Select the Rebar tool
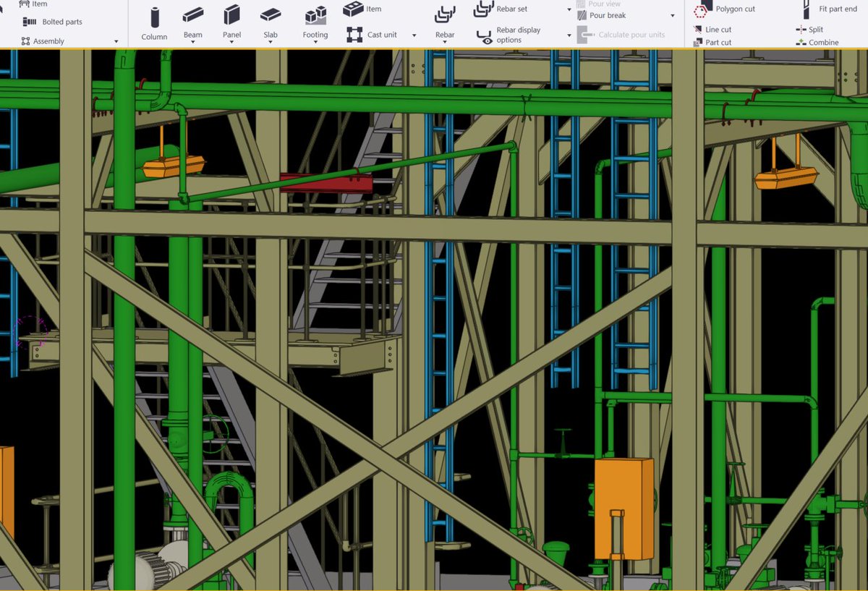868x591 pixels. (445, 21)
